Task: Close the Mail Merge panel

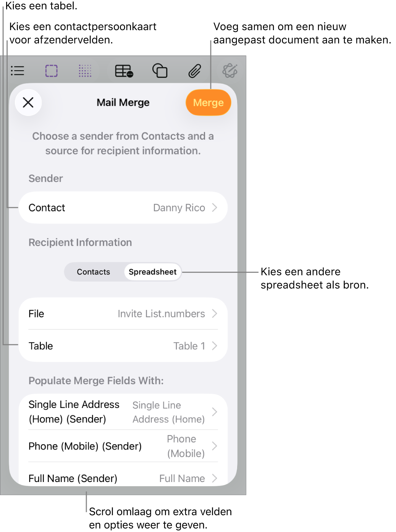Action: click(x=28, y=102)
